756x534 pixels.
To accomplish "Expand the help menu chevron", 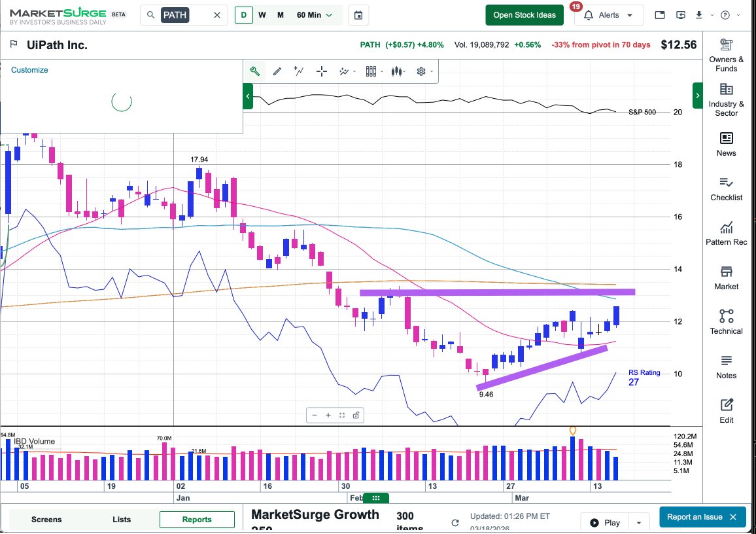I will pyautogui.click(x=738, y=15).
